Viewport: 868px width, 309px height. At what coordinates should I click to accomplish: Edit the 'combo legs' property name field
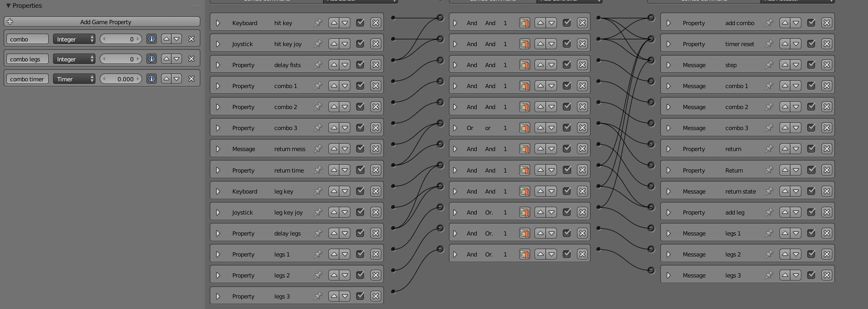(x=27, y=59)
